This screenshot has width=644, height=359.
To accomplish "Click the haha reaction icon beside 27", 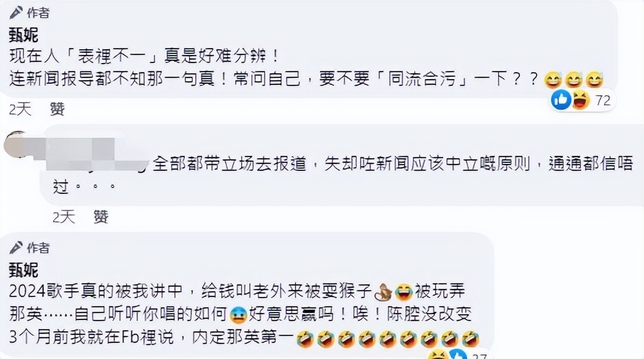I will 438,354.
